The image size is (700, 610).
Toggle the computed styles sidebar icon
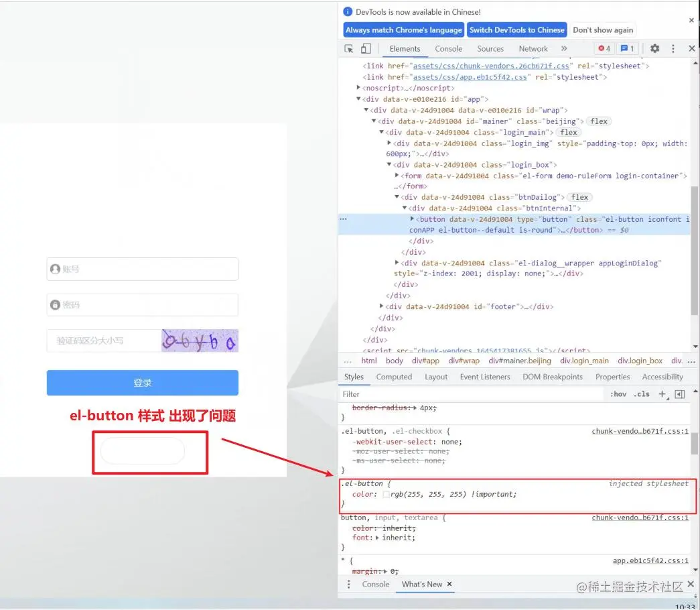(x=679, y=393)
